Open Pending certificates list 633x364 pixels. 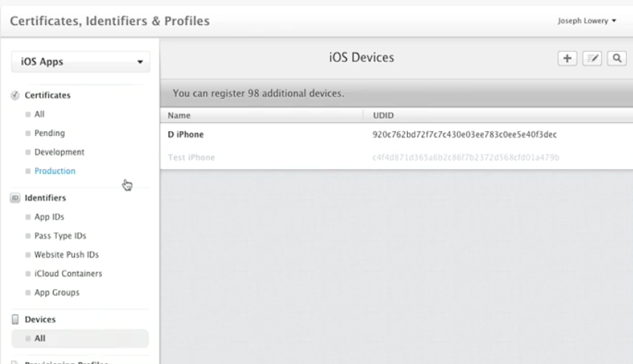click(49, 134)
